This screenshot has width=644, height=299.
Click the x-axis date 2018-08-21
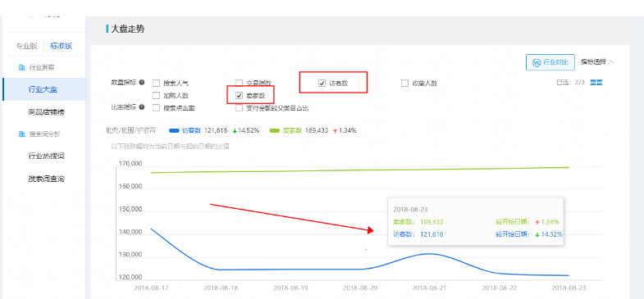point(430,288)
